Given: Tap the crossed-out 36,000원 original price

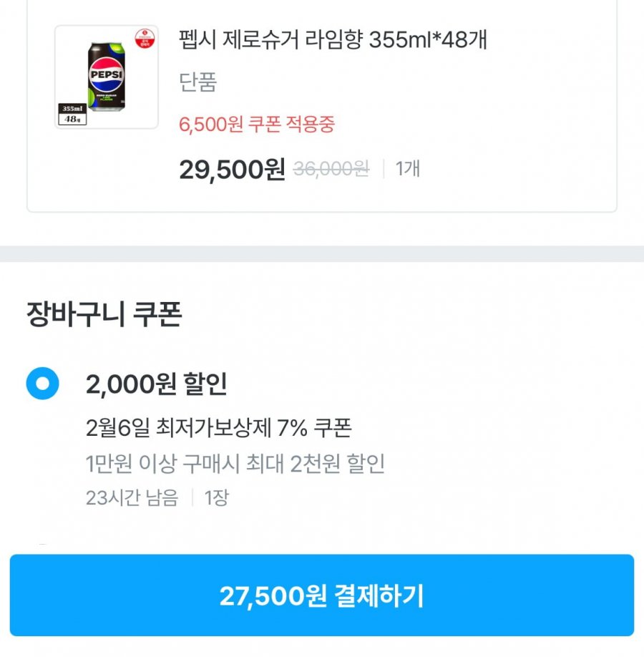Looking at the screenshot, I should click(x=331, y=169).
